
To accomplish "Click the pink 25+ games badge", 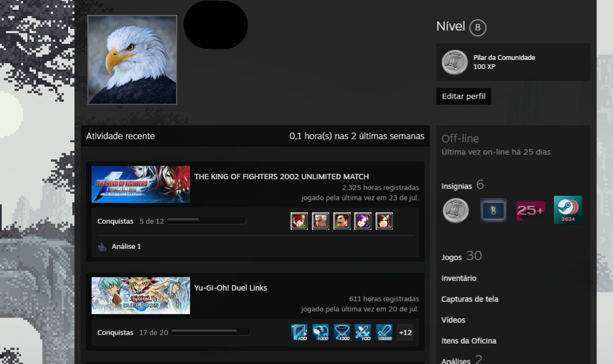I will point(531,210).
